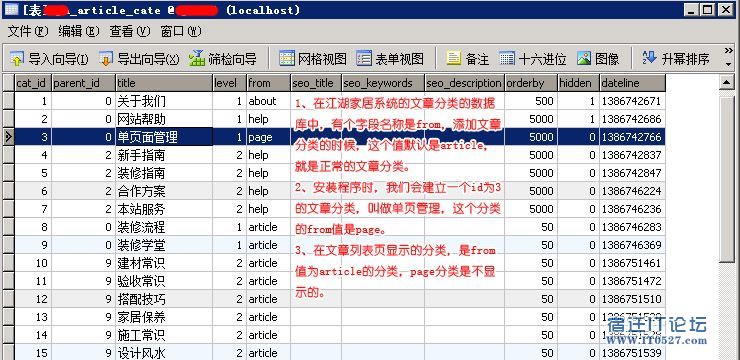
Task: Select the title cell 装修流程
Action: (164, 227)
